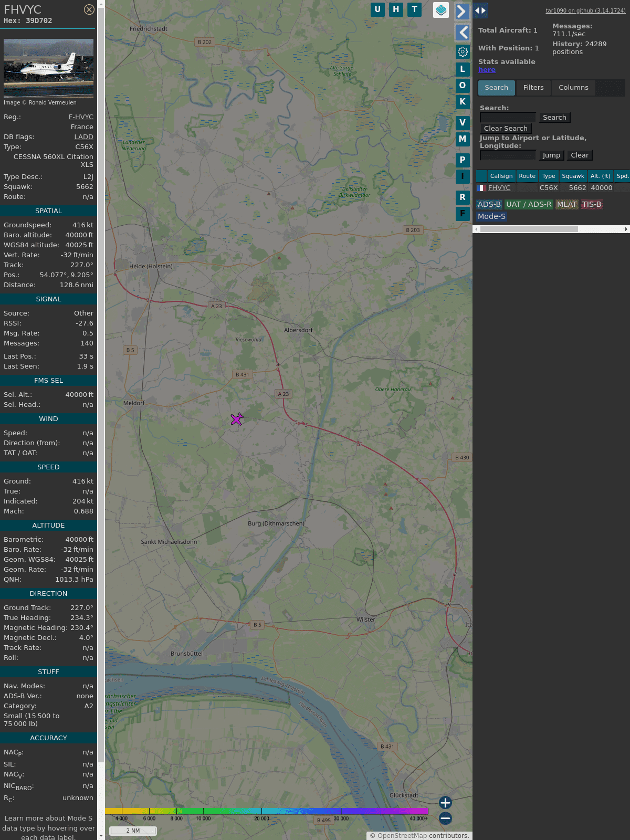The height and width of the screenshot is (840, 630).
Task: Click the info panel scroll-up arrow
Action: tap(101, 4)
